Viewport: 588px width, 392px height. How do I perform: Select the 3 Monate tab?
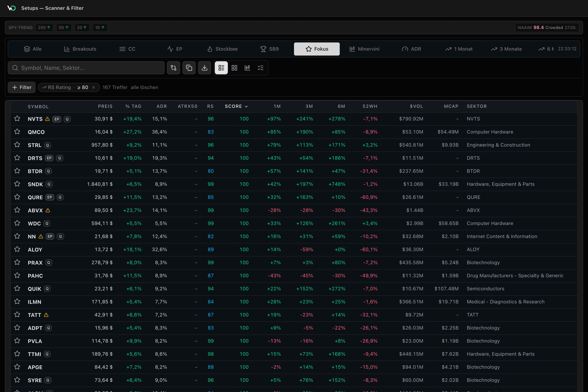coord(506,49)
